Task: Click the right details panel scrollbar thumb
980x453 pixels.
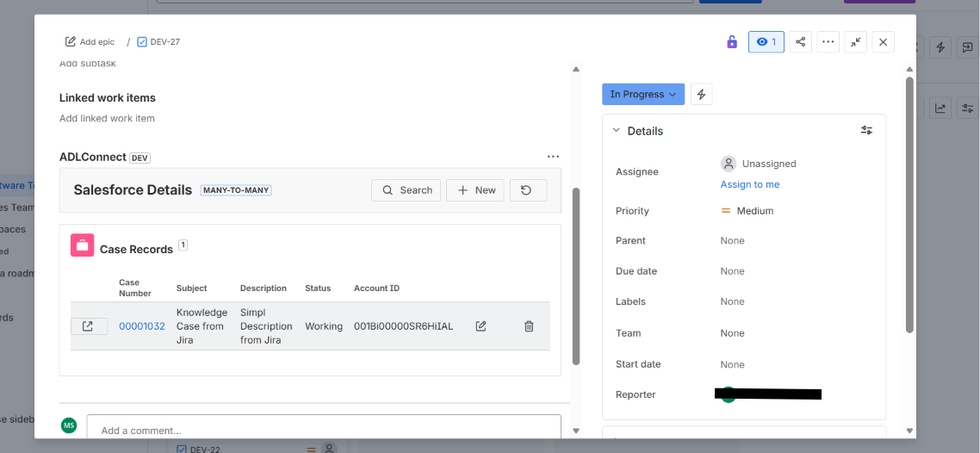Action: tap(909, 203)
